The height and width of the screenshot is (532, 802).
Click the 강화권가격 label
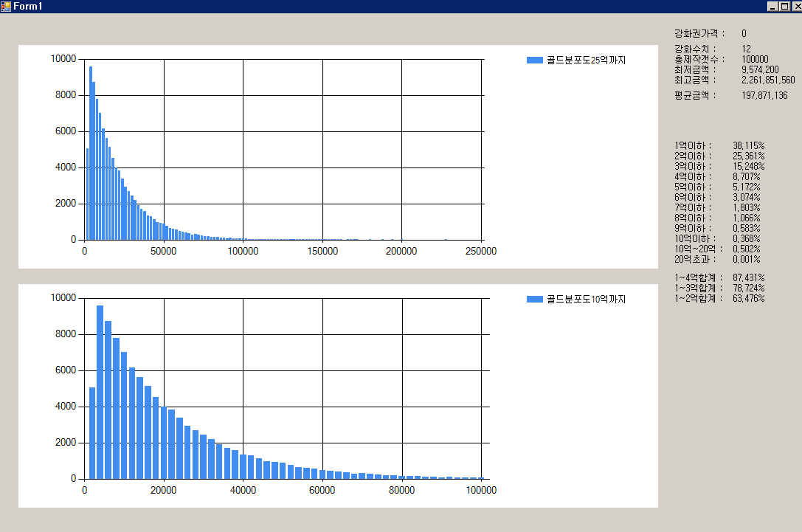[699, 33]
